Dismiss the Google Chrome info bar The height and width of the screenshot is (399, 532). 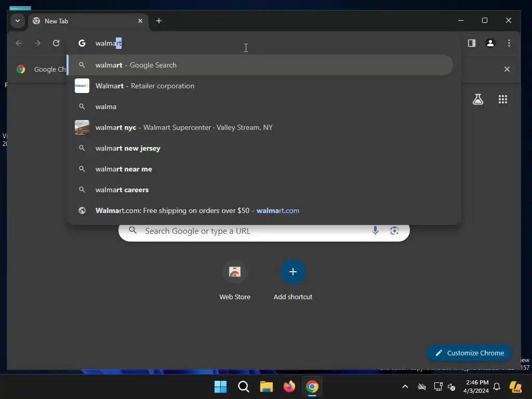pyautogui.click(x=507, y=69)
